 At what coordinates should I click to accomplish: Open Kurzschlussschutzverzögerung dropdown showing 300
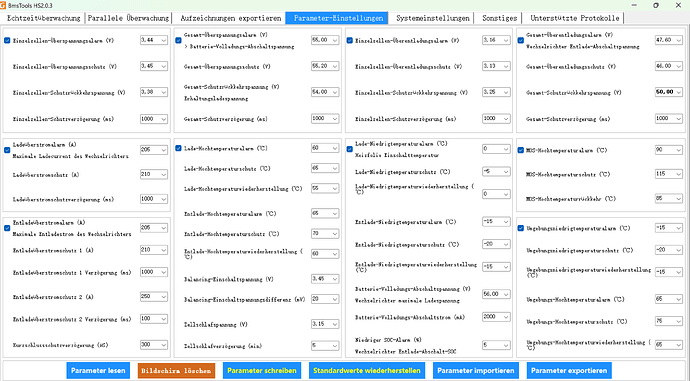pyautogui.click(x=154, y=345)
